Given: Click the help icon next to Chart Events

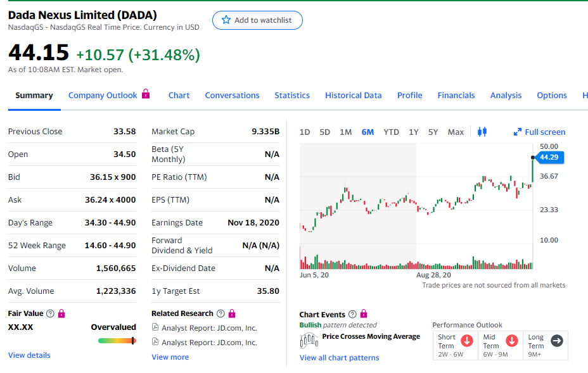Looking at the screenshot, I should pyautogui.click(x=352, y=315).
